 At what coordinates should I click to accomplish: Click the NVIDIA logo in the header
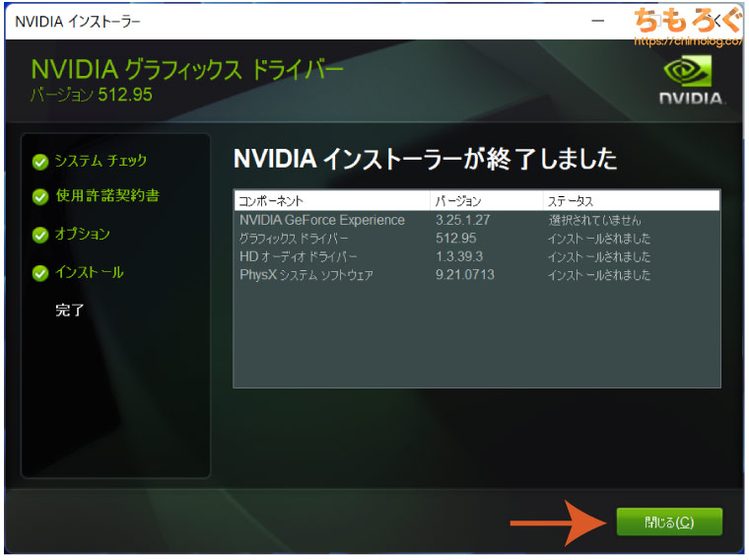pos(690,79)
